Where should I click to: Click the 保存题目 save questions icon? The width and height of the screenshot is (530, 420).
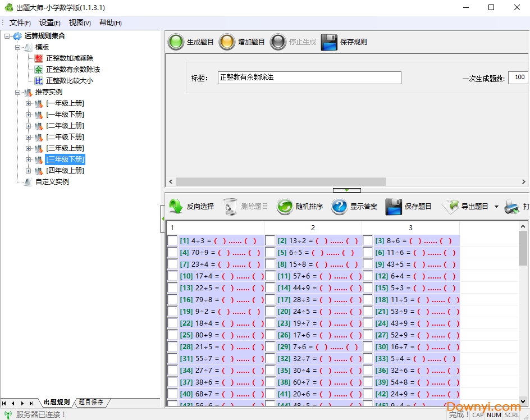click(x=394, y=207)
